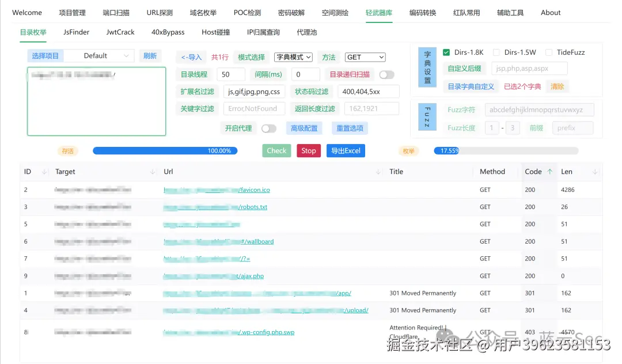Image resolution: width=622 pixels, height=364 pixels.
Task: Click the Fuzz字符 input field
Action: click(540, 110)
